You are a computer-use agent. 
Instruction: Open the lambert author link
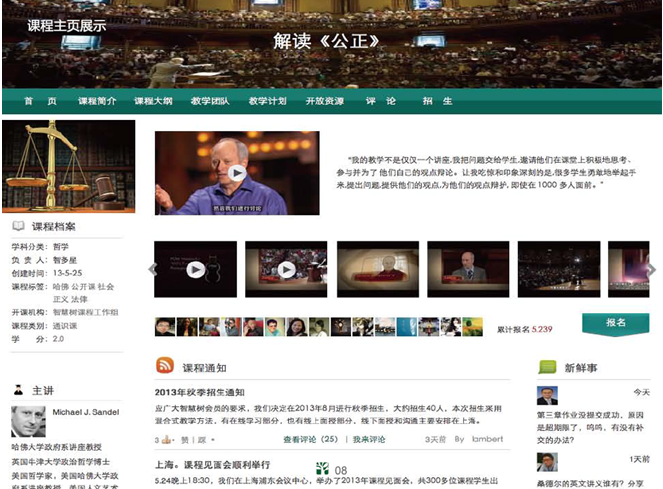tap(488, 439)
